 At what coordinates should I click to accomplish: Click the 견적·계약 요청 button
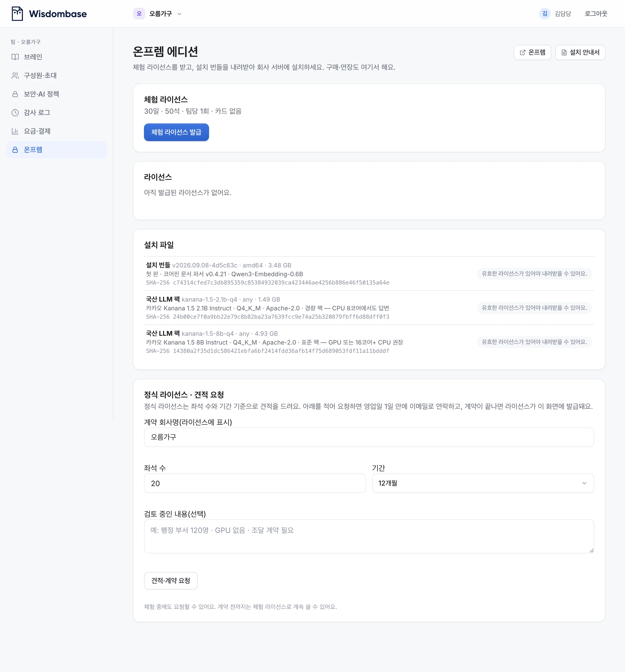[171, 581]
